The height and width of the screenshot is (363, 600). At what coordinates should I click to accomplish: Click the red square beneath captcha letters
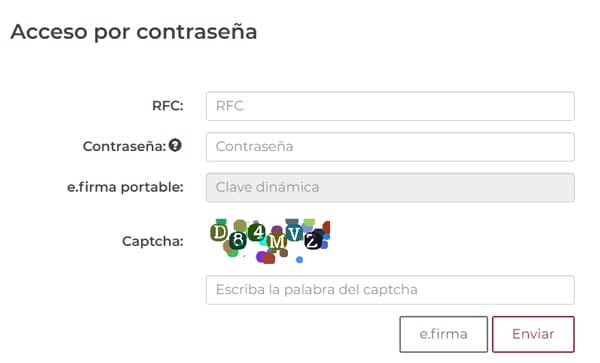tap(269, 259)
